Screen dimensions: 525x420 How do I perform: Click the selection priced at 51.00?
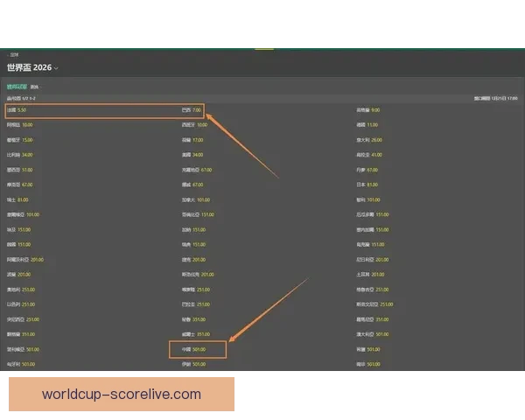pos(20,170)
